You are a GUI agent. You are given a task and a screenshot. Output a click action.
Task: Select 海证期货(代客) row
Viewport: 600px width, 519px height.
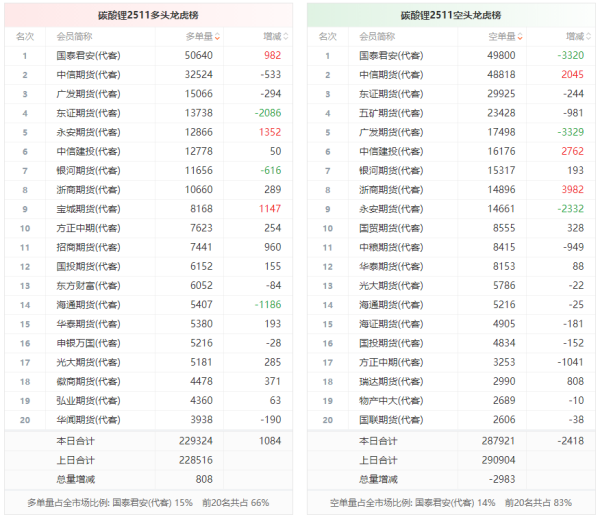point(451,324)
